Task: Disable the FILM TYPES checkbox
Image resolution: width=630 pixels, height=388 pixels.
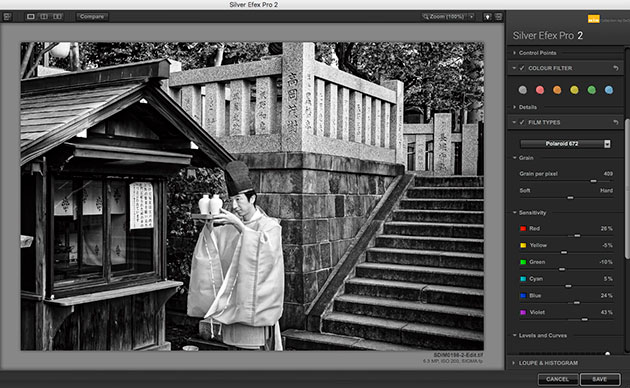Action: tap(522, 122)
